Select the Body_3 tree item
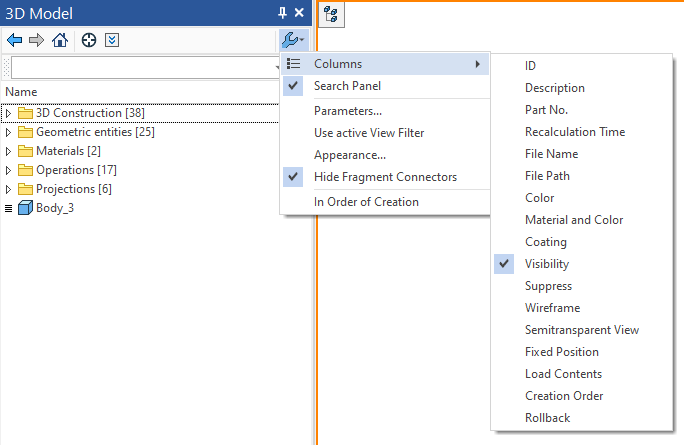The height and width of the screenshot is (445, 684). 55,208
